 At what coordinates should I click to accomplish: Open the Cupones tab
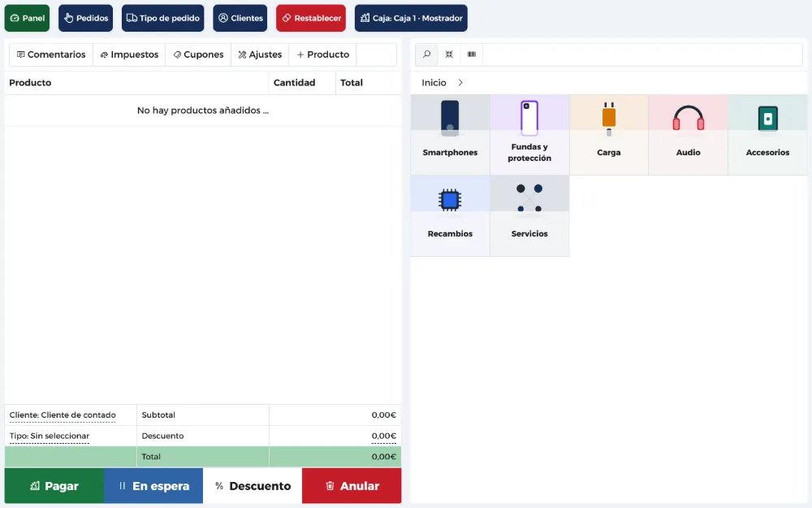coord(198,54)
